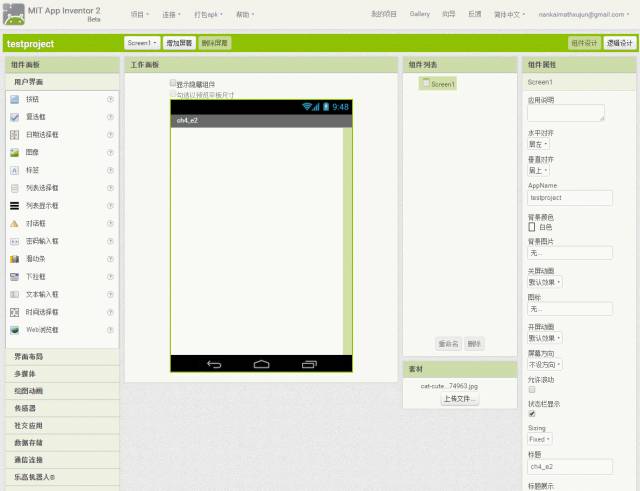Image resolution: width=640 pixels, height=491 pixels.
Task: Click the AppName text field
Action: click(x=569, y=198)
